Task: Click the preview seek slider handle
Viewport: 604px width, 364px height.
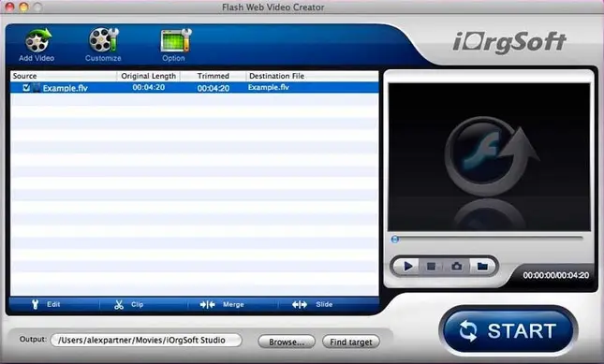Action: [x=394, y=240]
